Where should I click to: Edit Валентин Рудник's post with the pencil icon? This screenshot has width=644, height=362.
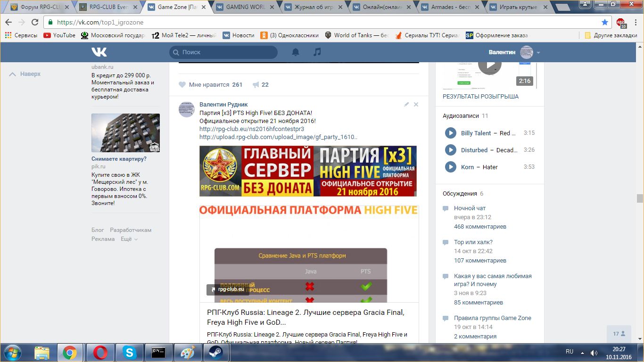pyautogui.click(x=406, y=104)
